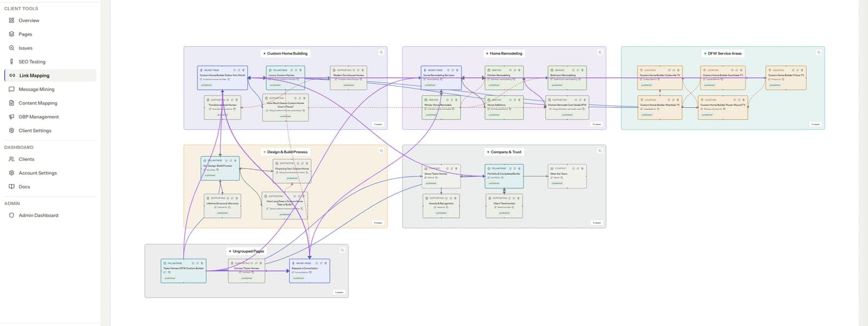This screenshot has height=326, width=868.
Task: Go to Clients under Dashboard
Action: coord(50,159)
